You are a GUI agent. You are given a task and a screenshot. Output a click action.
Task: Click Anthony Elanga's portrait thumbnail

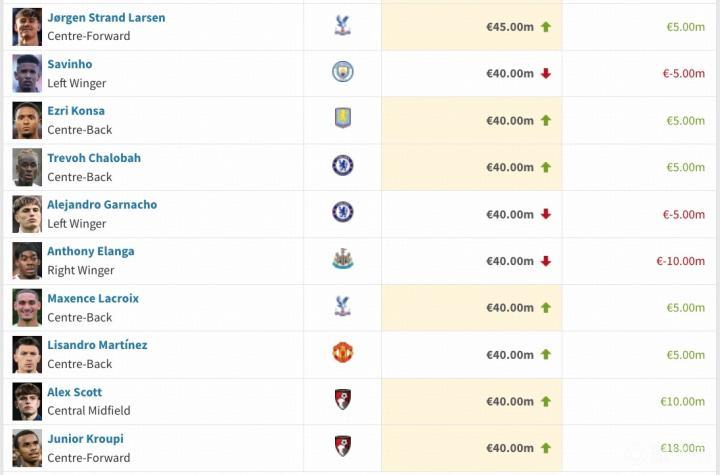27,261
